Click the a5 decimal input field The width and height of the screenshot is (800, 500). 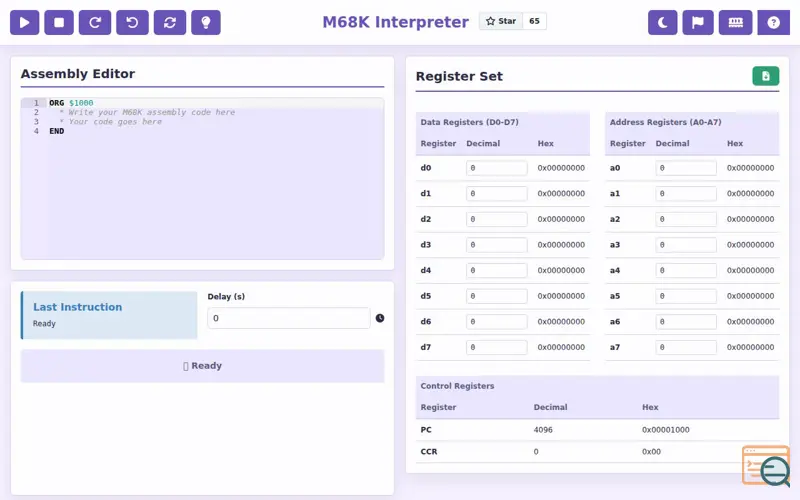[x=686, y=296]
